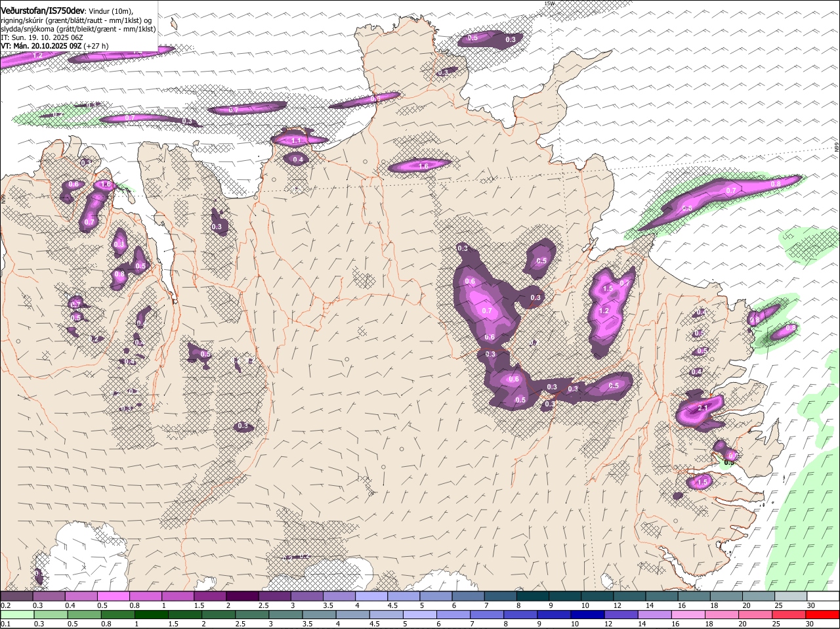Click the upper legend swatch between 0.3 and 0.4

point(49,596)
